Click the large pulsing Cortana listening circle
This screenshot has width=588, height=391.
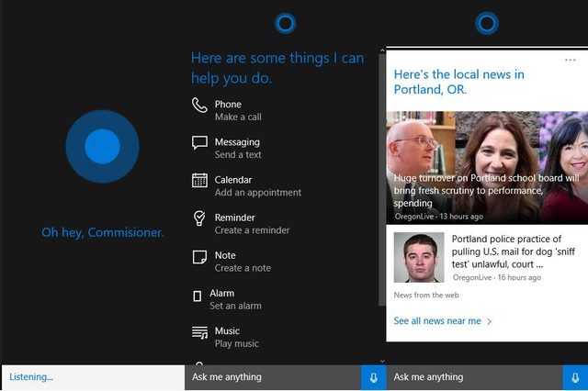(102, 147)
